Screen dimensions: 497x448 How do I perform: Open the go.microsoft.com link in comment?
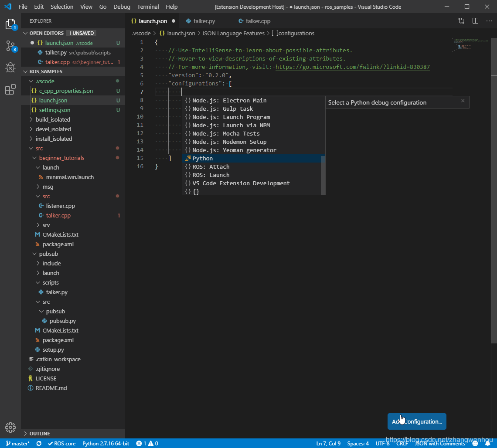pyautogui.click(x=352, y=67)
